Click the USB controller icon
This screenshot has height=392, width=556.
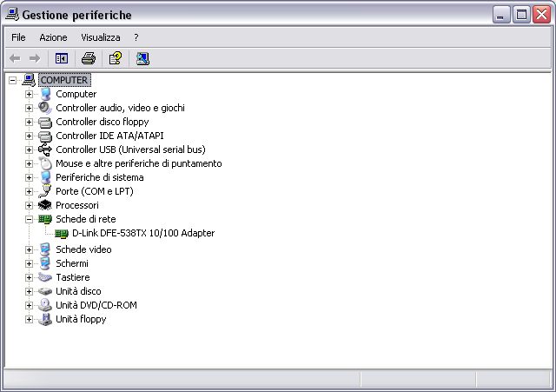point(45,149)
